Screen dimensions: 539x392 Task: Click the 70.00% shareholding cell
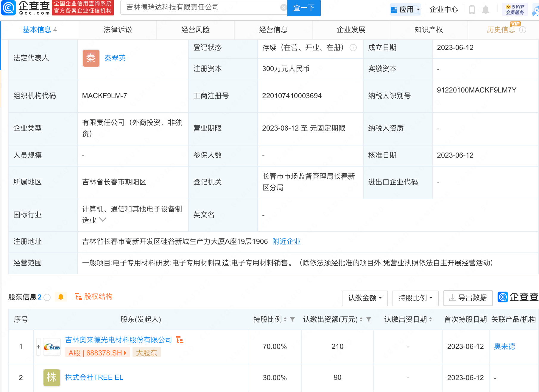[275, 346]
